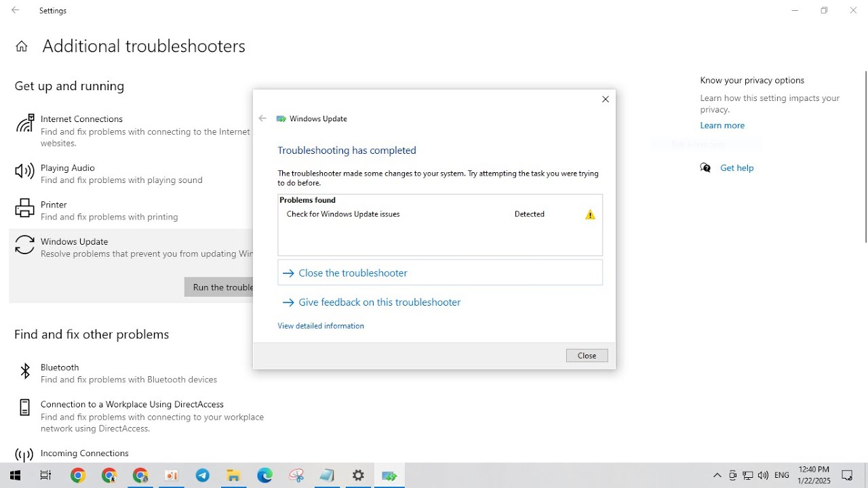Open Task View on the taskbar
Screen dimensions: 868x488
point(46,476)
